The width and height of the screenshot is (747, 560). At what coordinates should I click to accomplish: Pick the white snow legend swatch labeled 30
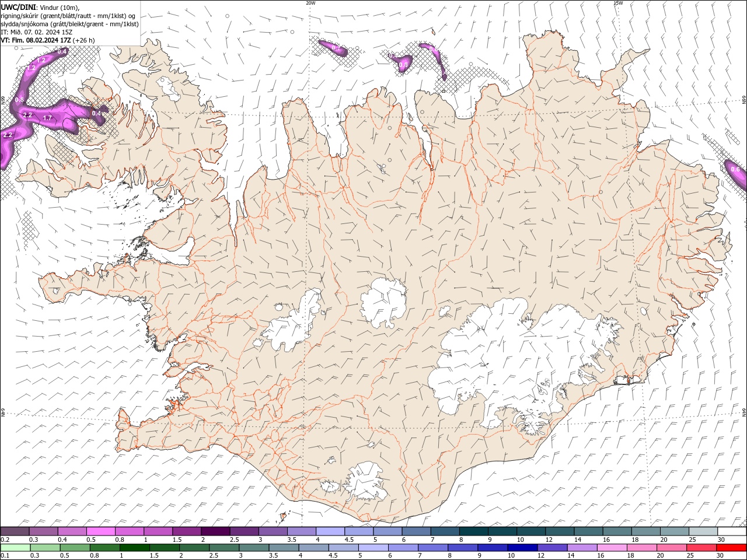pos(732,531)
